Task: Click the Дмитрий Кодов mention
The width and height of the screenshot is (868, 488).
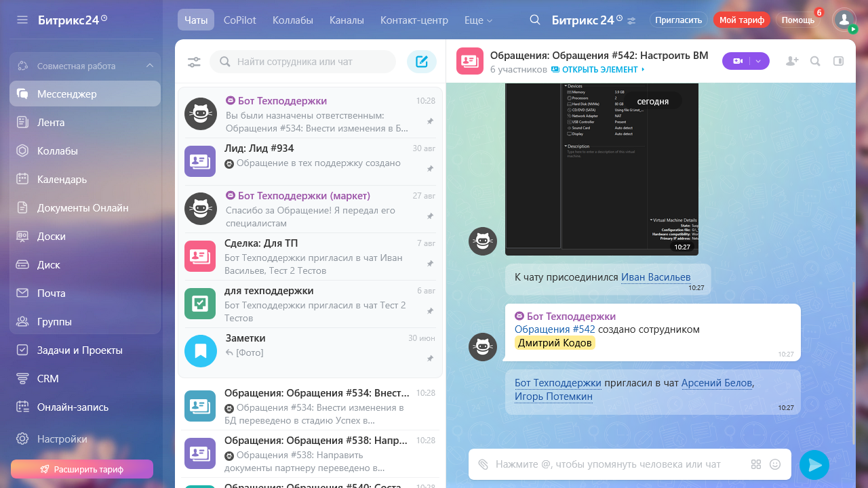Action: [555, 343]
